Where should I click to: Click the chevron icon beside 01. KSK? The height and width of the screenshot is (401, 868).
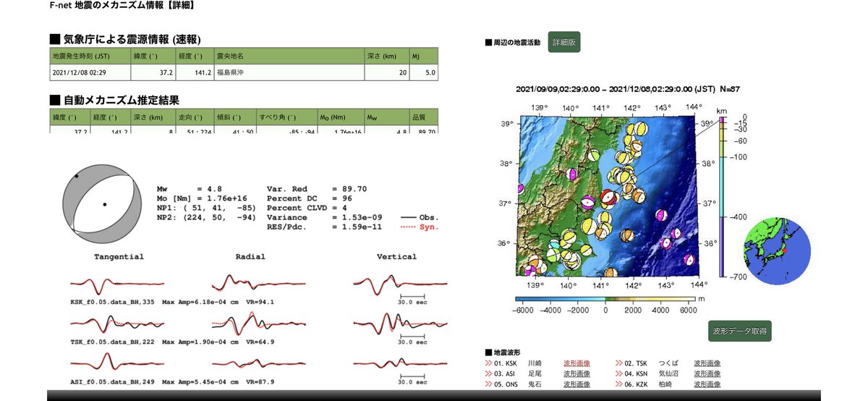(490, 363)
